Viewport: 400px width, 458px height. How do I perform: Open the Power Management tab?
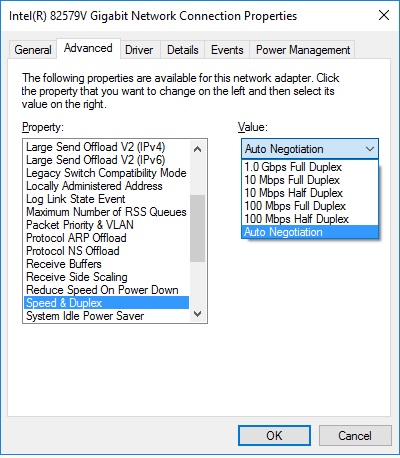pyautogui.click(x=303, y=50)
